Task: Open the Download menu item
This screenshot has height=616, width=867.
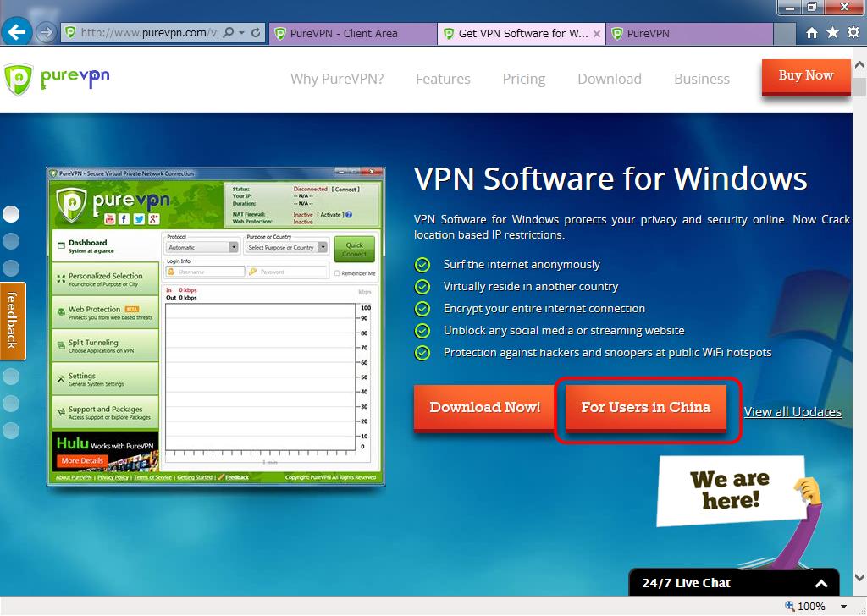Action: click(610, 79)
